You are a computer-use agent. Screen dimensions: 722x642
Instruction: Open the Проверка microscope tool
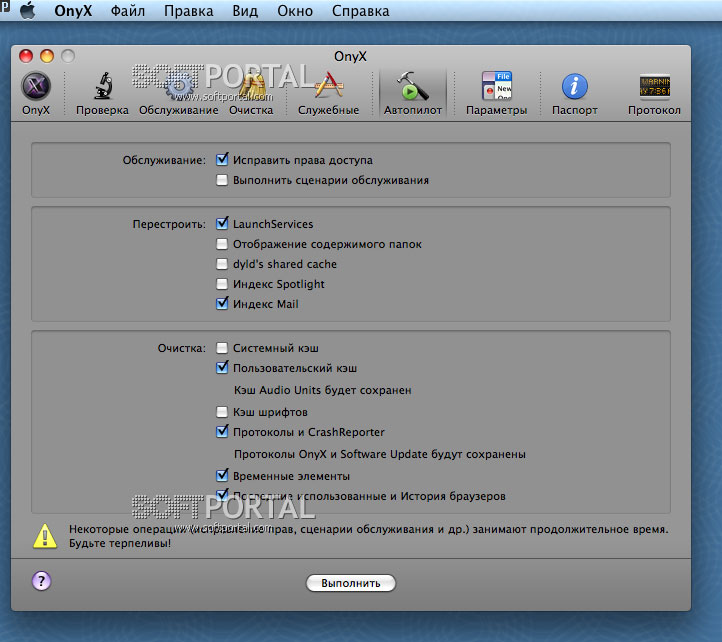tap(102, 93)
